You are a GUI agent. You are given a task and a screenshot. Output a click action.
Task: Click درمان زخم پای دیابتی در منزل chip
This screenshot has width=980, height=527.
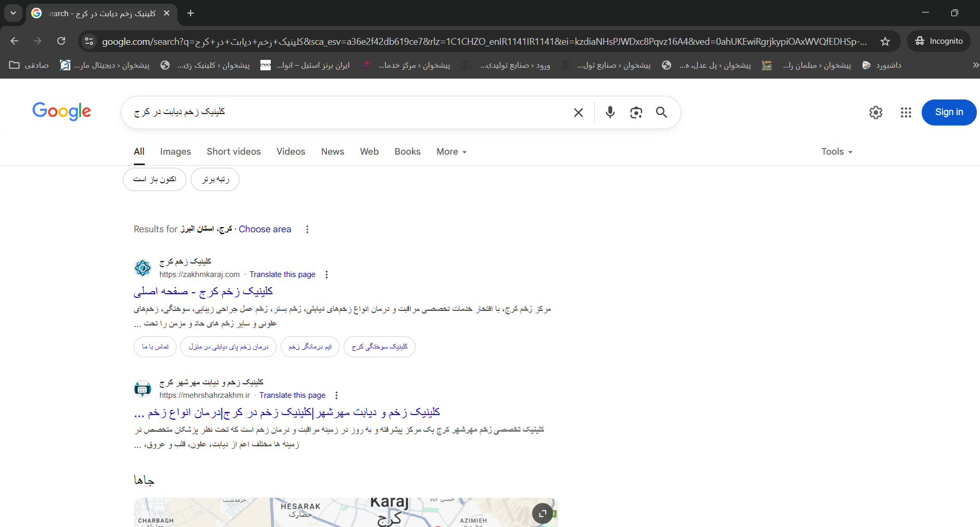[x=228, y=347]
